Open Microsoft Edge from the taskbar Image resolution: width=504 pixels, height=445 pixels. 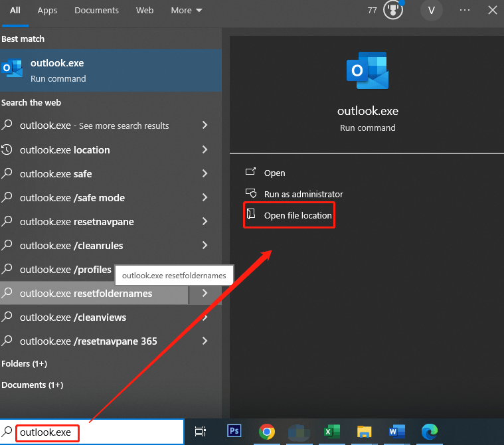430,432
